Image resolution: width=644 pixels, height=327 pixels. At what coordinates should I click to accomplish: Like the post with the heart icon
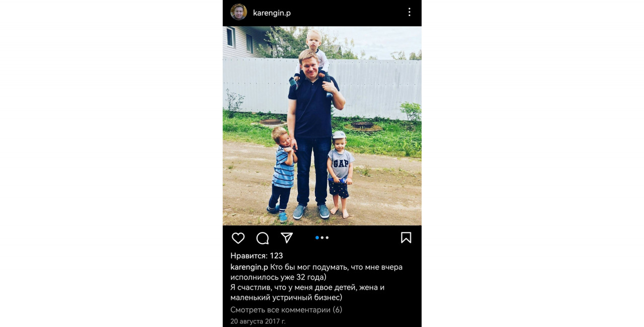(238, 238)
